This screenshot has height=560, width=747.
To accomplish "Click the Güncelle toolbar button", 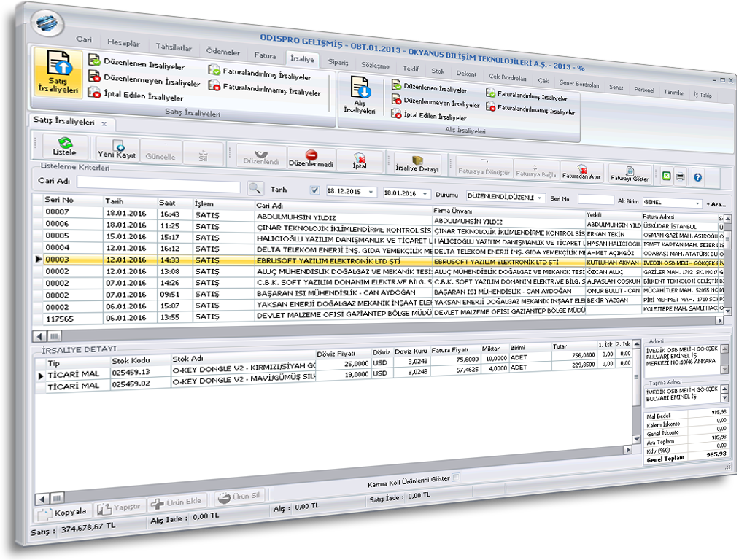I will point(160,152).
